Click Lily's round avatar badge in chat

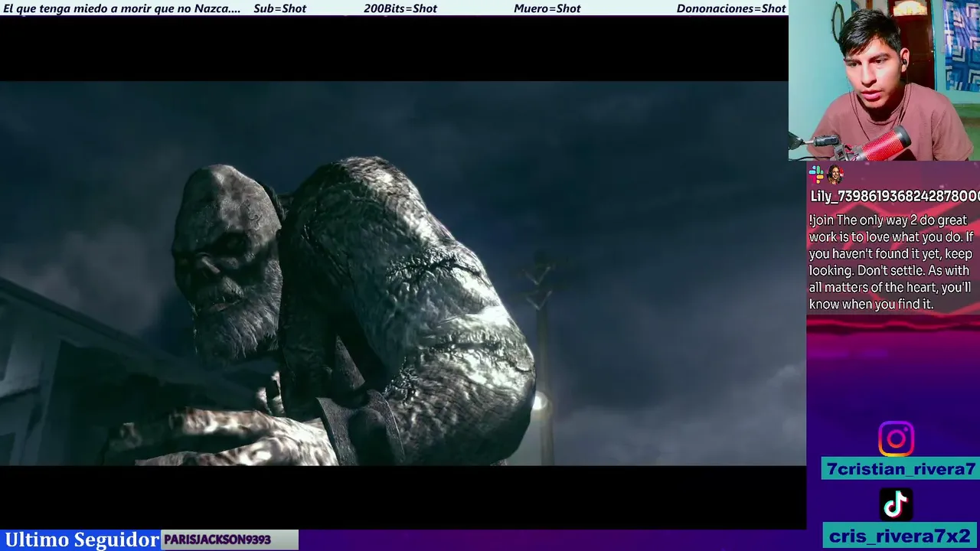(x=835, y=174)
